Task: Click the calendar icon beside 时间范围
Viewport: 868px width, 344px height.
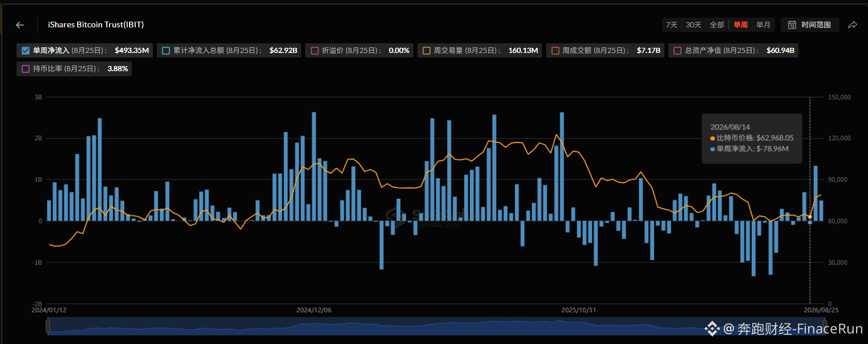Action: (x=792, y=24)
